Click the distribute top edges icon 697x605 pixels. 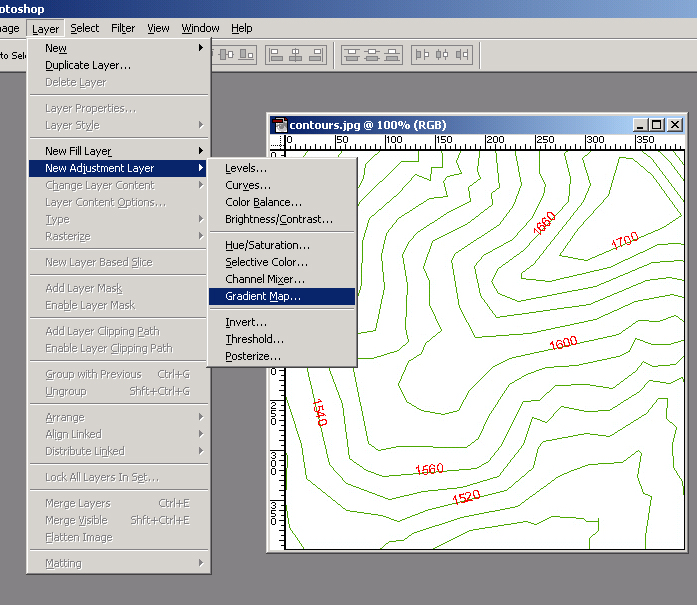[x=353, y=55]
